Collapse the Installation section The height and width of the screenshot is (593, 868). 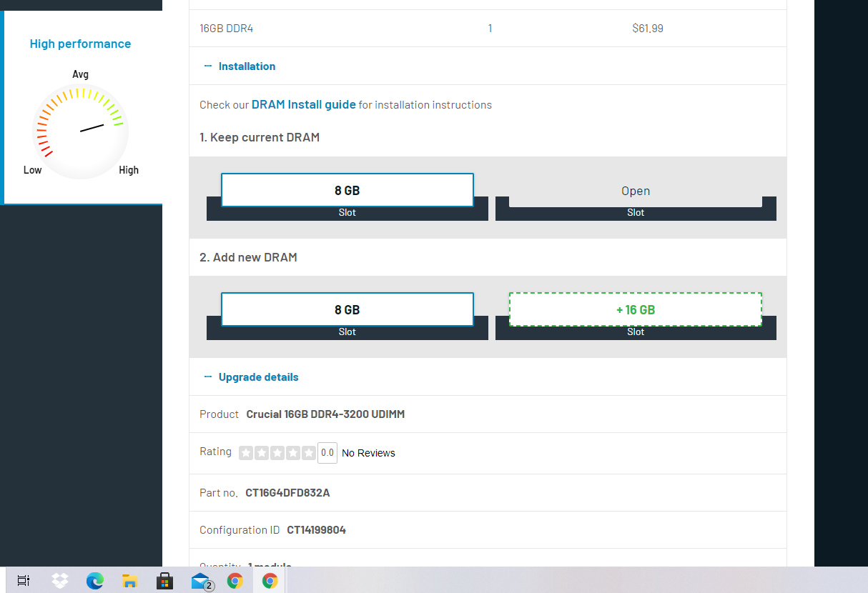click(240, 66)
